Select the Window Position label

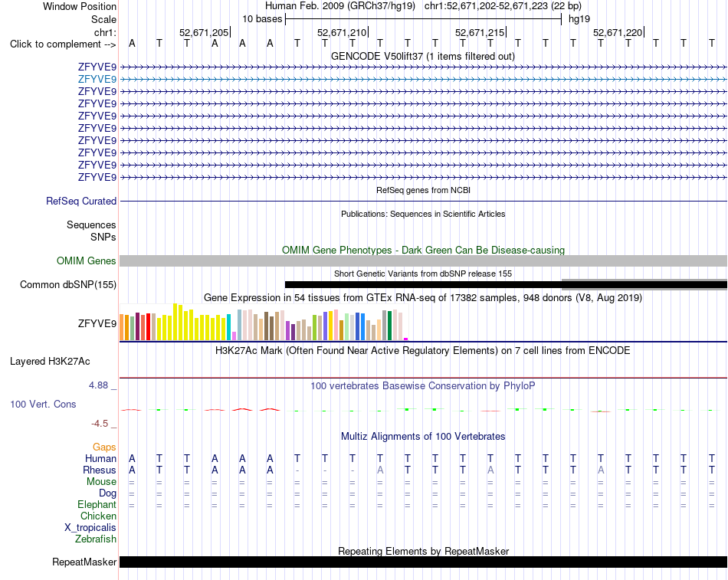(80, 6)
